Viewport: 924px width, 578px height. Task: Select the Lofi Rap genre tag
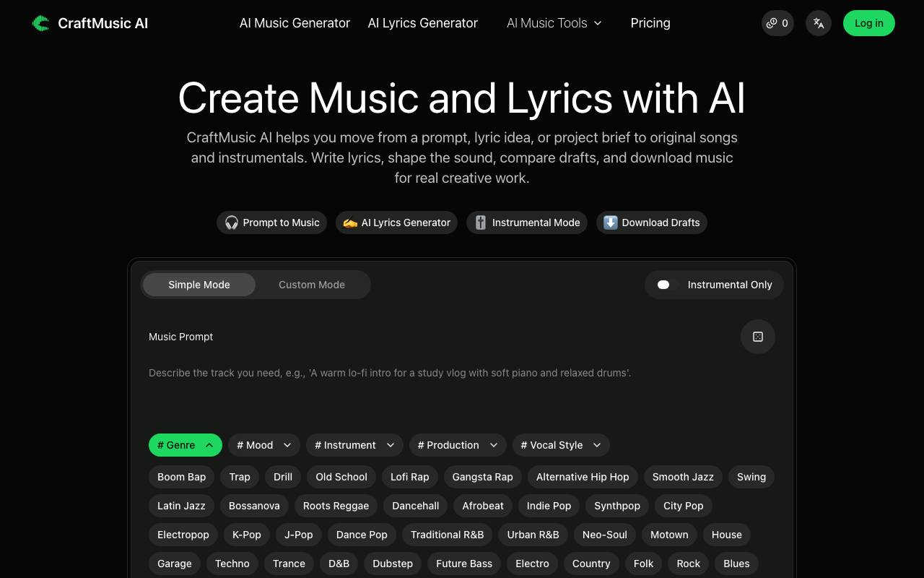(410, 477)
